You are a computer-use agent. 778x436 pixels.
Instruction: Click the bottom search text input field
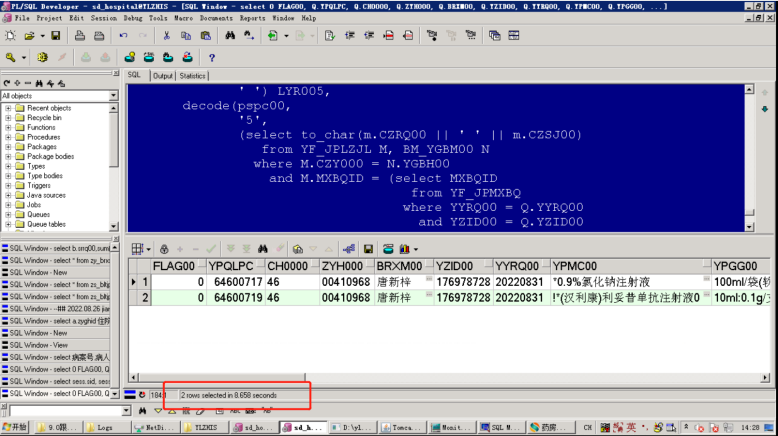65,411
